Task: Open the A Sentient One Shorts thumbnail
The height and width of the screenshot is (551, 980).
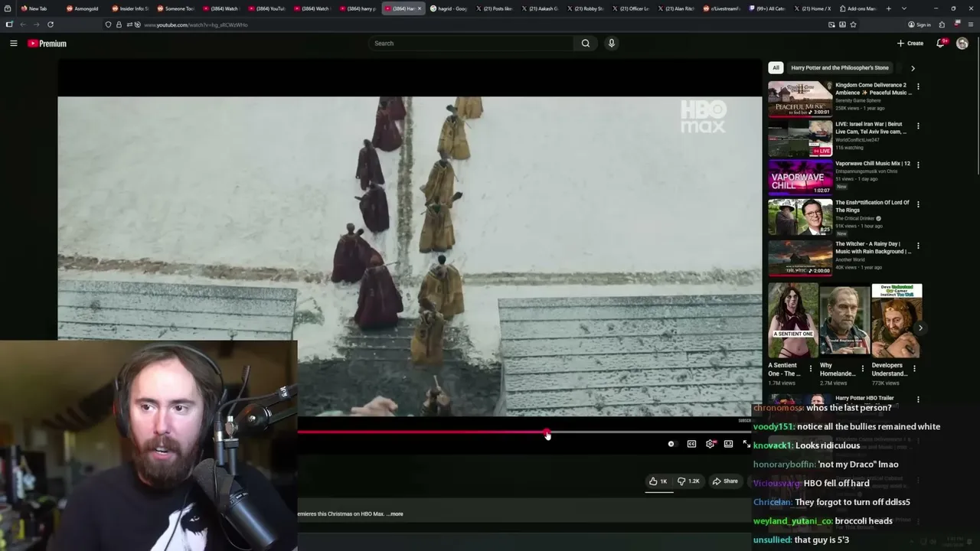Action: tap(793, 321)
